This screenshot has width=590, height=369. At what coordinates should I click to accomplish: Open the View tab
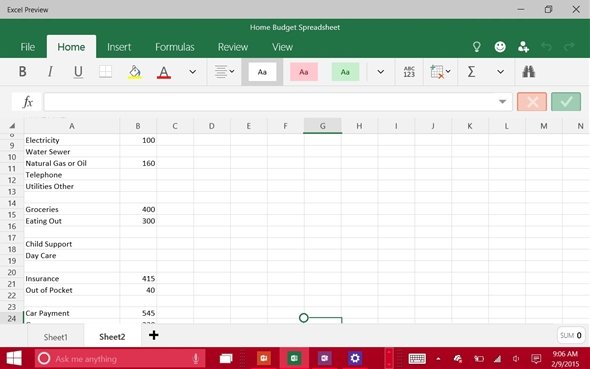[x=282, y=47]
